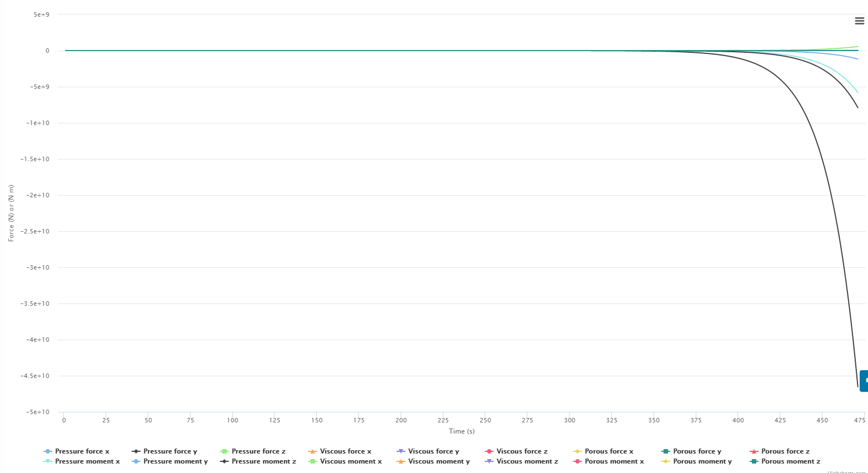Hide the Pressure moment y series

coord(175,461)
